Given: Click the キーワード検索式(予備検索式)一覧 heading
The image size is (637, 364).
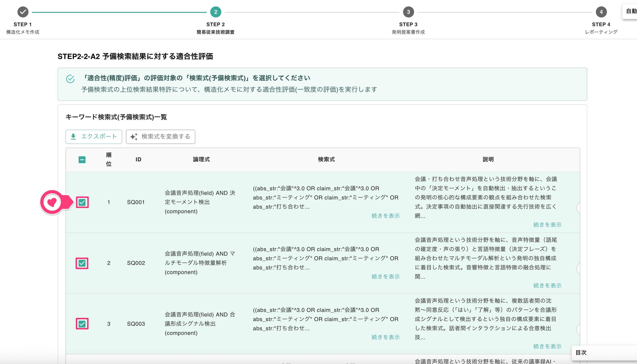Looking at the screenshot, I should coord(116,117).
